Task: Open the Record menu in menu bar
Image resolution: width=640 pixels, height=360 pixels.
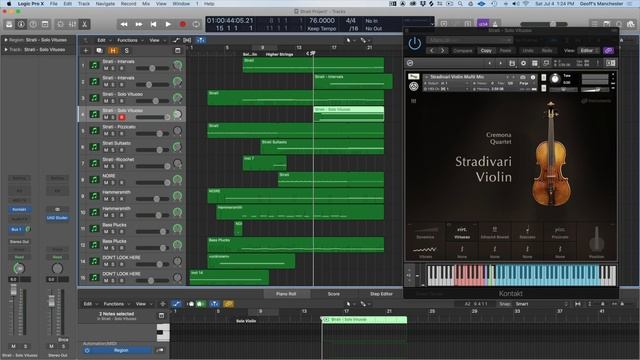Action: click(128, 4)
